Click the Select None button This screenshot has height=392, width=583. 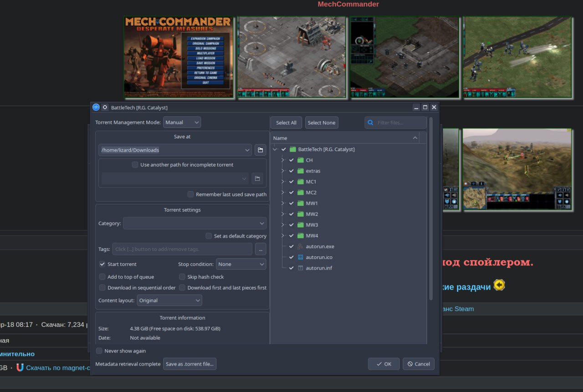coord(322,122)
